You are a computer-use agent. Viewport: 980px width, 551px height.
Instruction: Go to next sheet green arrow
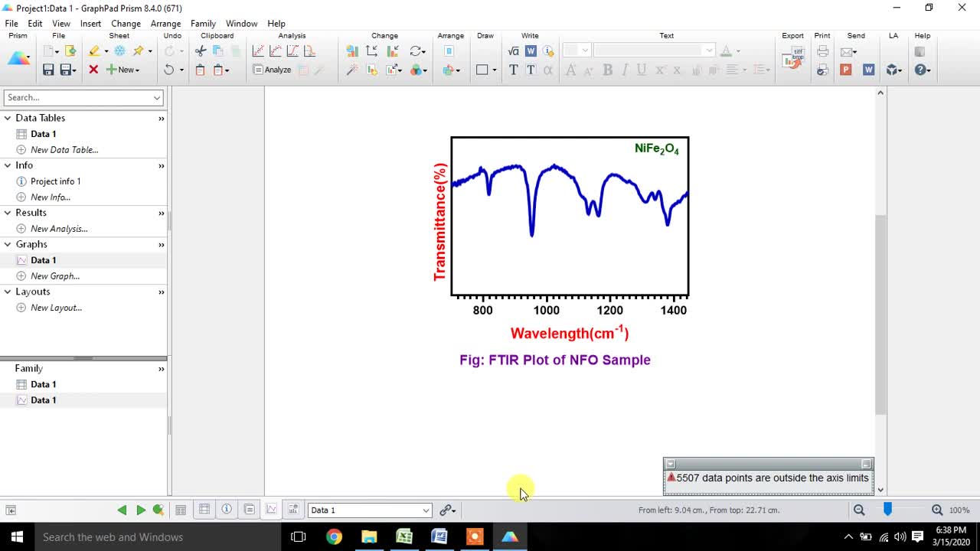point(141,510)
